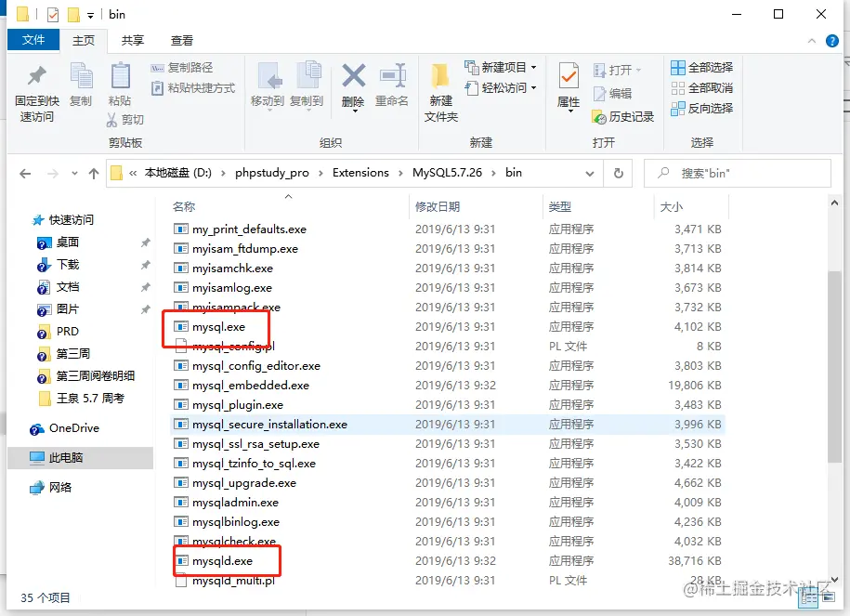Switch to the View ribbon tab
Viewport: 850px width, 616px height.
point(181,41)
